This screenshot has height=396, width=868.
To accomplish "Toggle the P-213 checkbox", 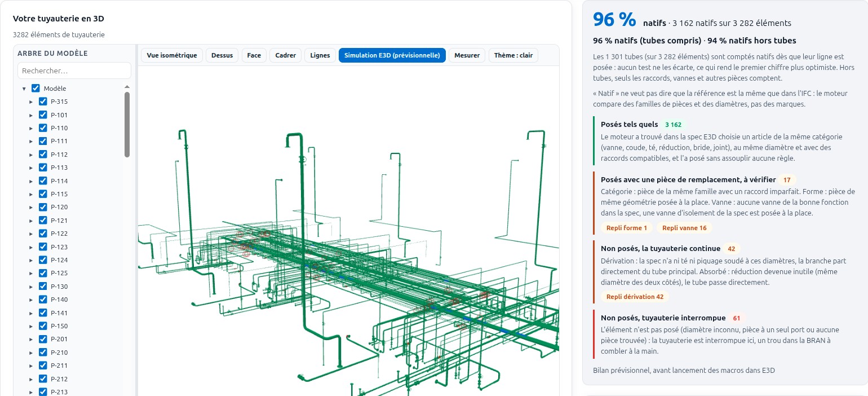I will 43,392.
